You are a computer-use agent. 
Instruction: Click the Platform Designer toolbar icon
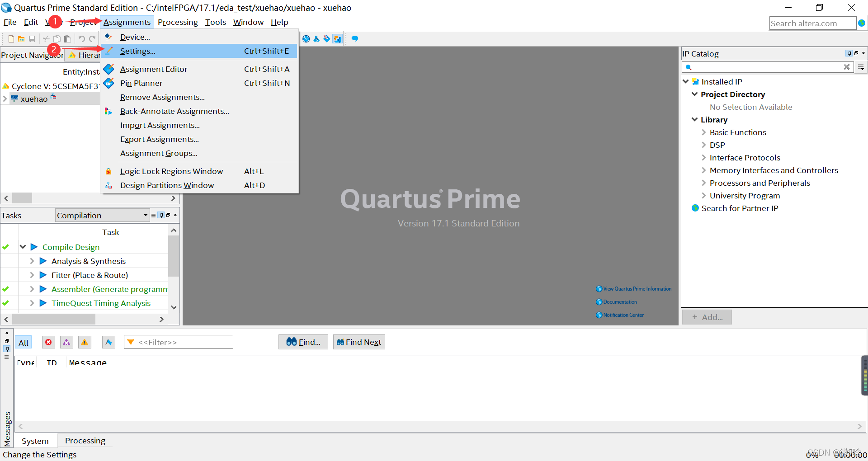point(337,39)
